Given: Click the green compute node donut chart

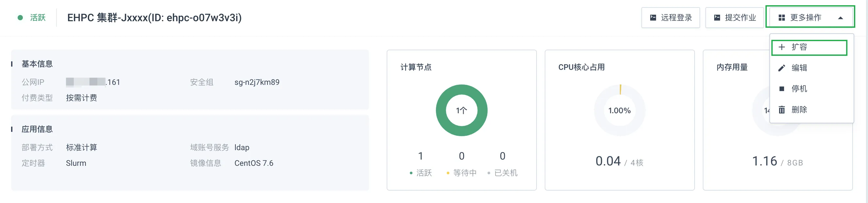Looking at the screenshot, I should pos(462,110).
